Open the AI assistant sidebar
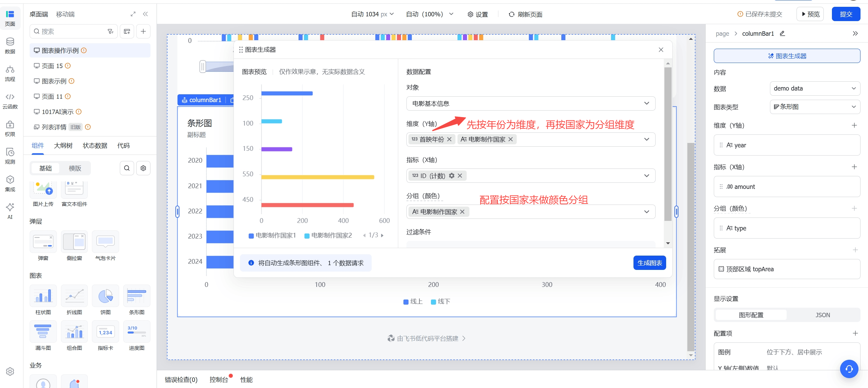 click(x=10, y=211)
